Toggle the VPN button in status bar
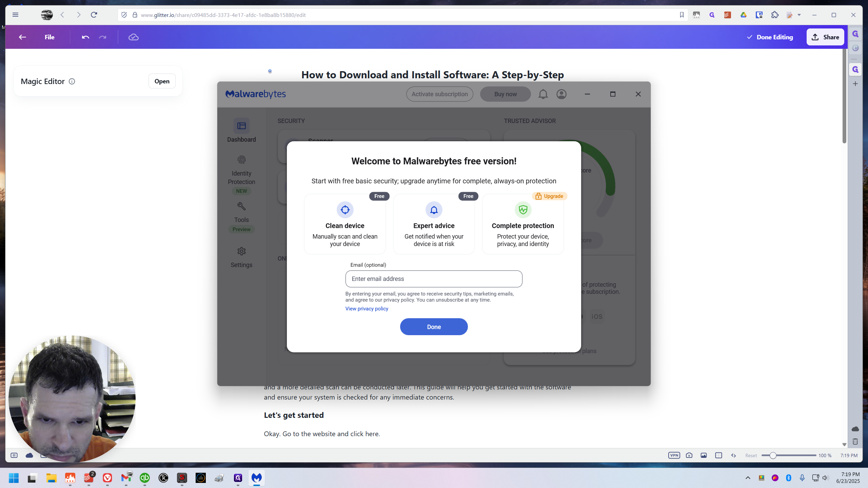Screen dimensions: 868x488 click(x=674, y=455)
